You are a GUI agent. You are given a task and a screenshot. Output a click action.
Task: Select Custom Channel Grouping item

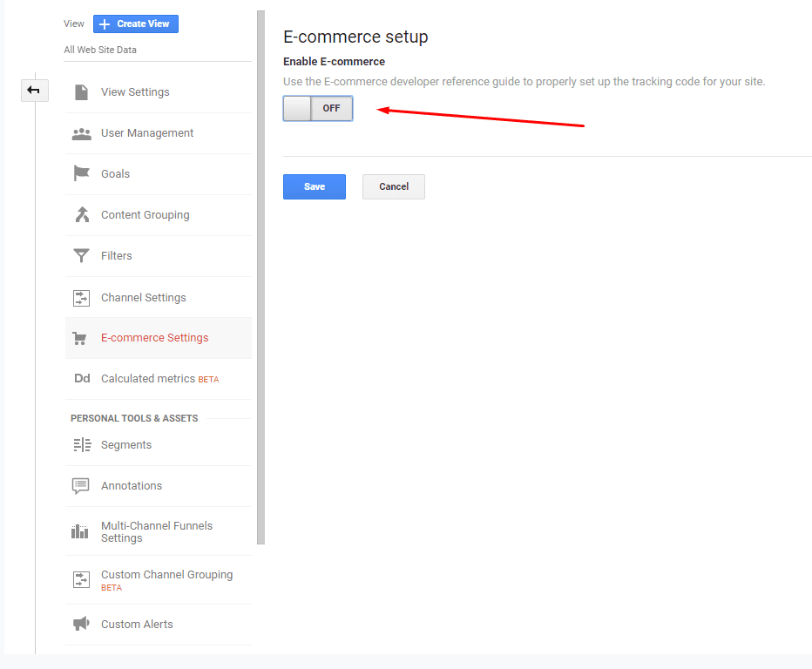[x=166, y=576]
